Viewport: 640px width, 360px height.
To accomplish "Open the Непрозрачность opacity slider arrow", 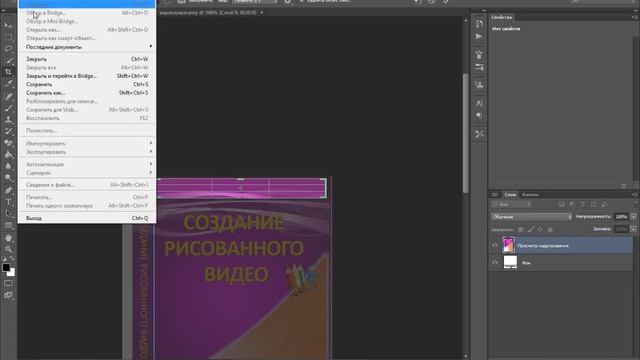I will [633, 217].
